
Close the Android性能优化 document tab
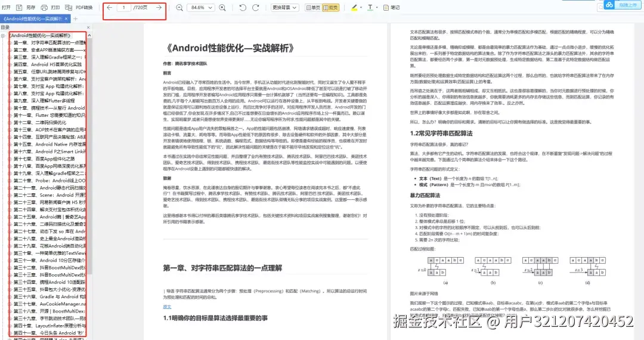(67, 18)
